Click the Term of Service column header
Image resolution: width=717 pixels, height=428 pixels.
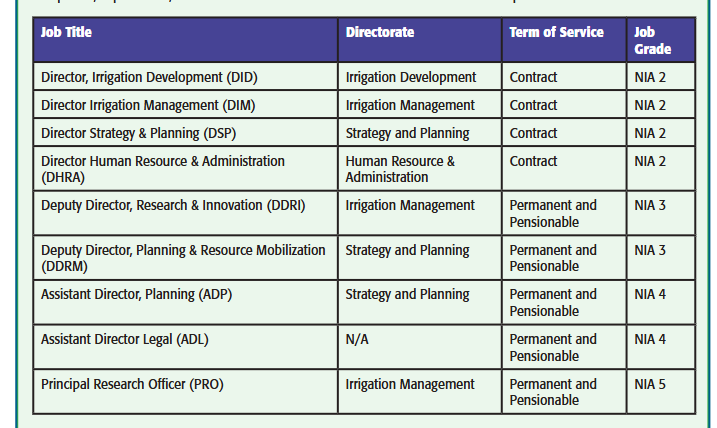[556, 33]
